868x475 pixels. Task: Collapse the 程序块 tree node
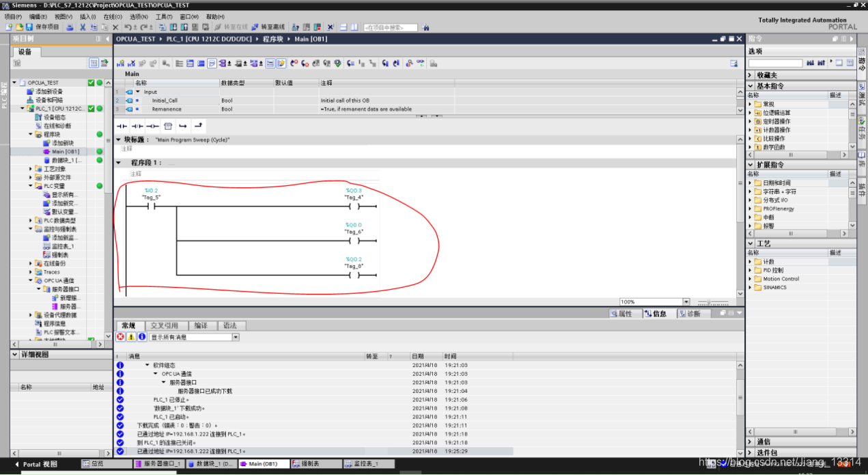31,135
